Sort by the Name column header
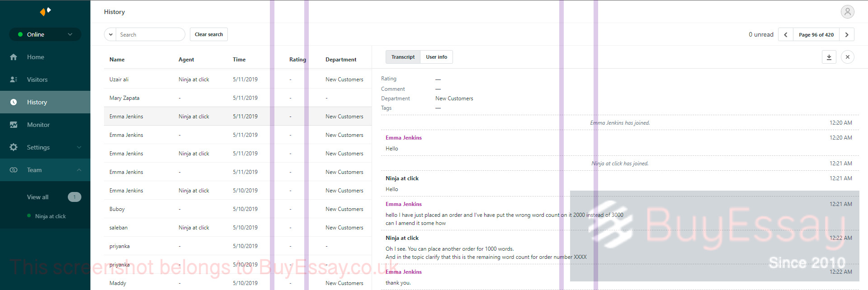Image resolution: width=868 pixels, height=290 pixels. (x=117, y=60)
